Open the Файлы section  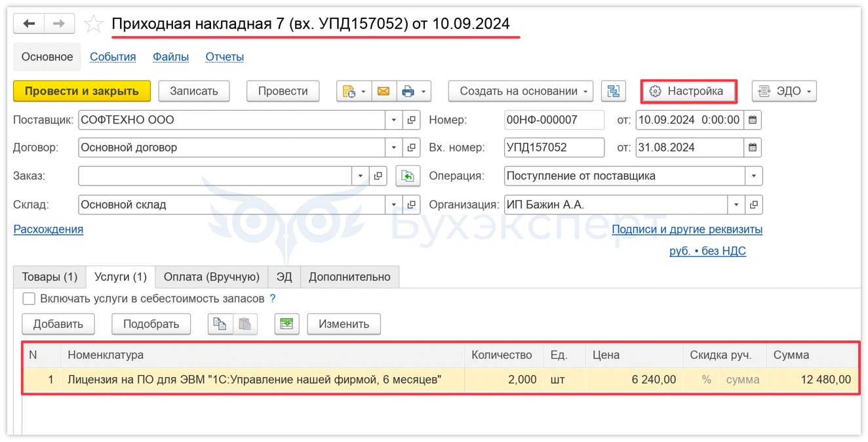(x=170, y=57)
